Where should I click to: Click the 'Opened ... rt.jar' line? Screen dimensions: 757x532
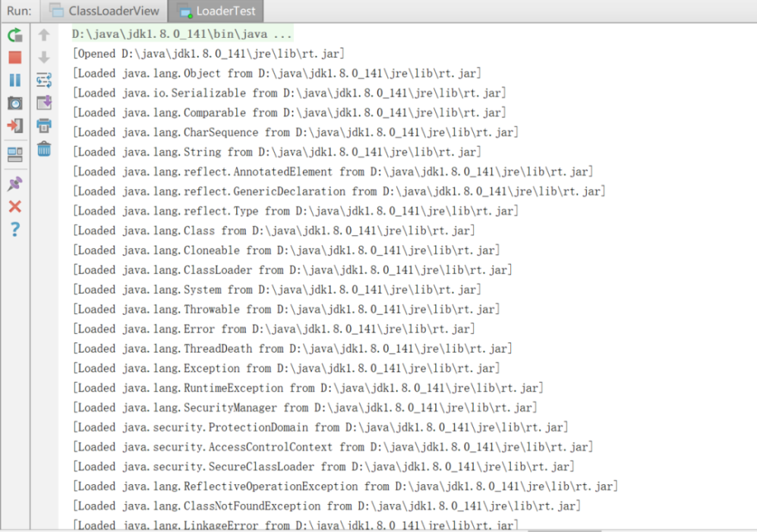pos(209,54)
